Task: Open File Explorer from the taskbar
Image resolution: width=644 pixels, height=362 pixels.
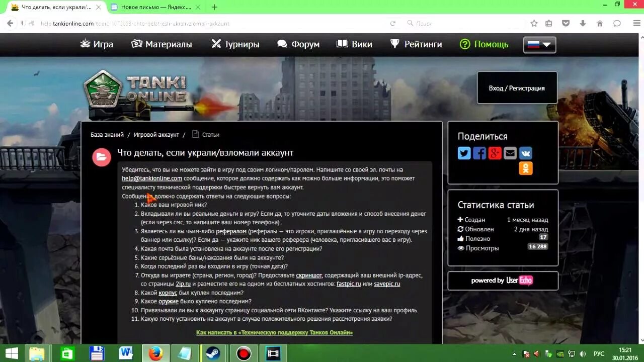Action: (x=37, y=353)
